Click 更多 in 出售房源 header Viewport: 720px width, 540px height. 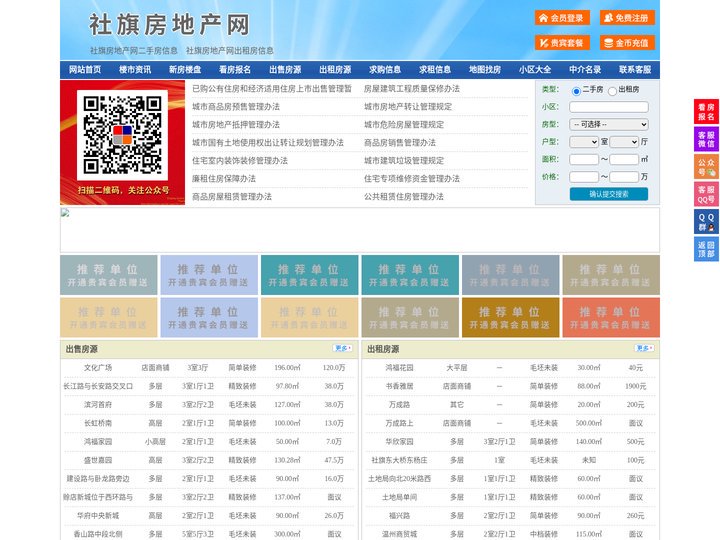343,349
